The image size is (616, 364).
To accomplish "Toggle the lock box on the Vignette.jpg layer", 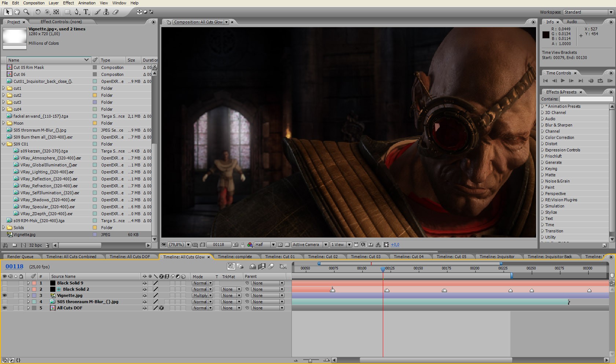I will point(21,295).
